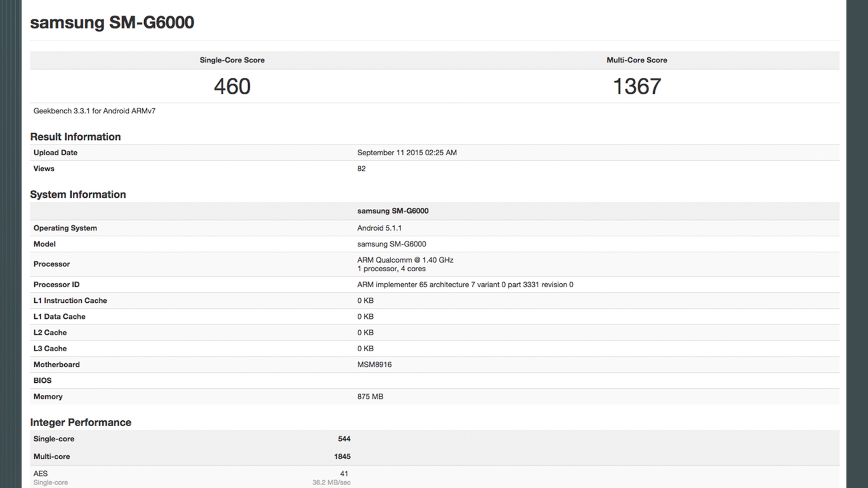Image resolution: width=868 pixels, height=488 pixels.
Task: Click the L1 Data Cache label
Action: coord(59,317)
